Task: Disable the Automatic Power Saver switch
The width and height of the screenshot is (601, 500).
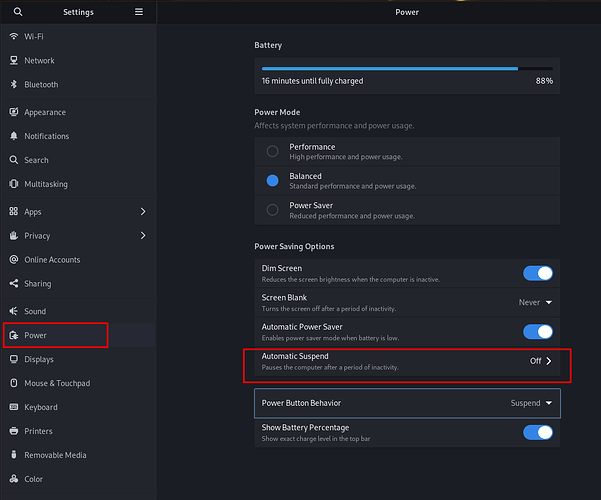Action: coord(537,332)
